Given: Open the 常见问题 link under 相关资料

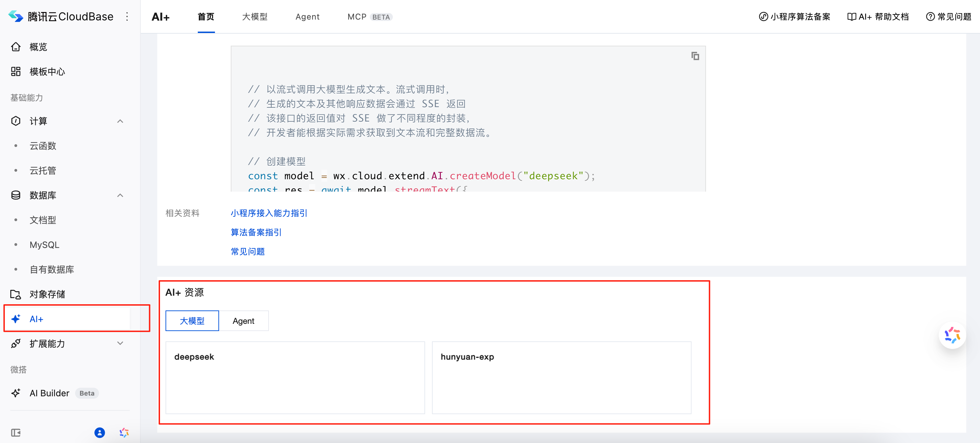Looking at the screenshot, I should pos(248,252).
